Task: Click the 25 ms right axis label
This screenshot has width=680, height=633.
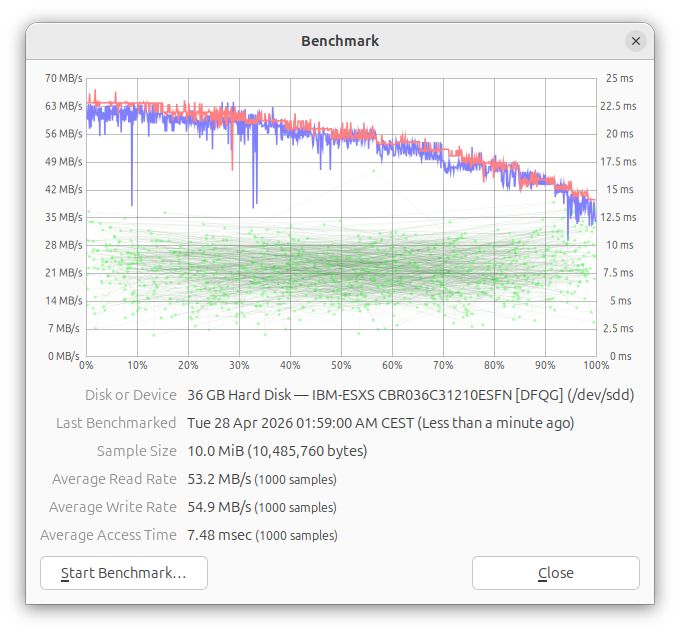Action: click(x=620, y=78)
